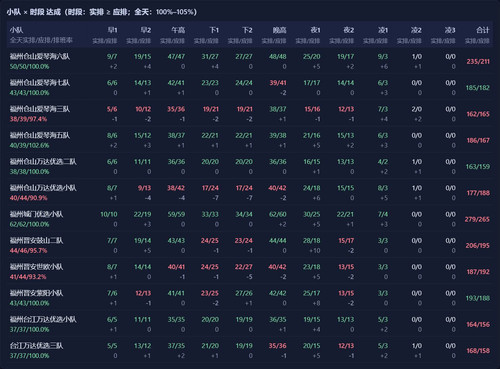Click the 合计 column header
500x369 pixels.
click(483, 30)
